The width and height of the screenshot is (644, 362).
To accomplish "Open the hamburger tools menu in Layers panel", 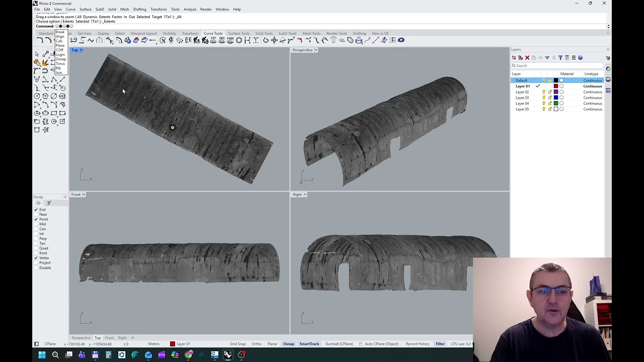I will (x=574, y=58).
